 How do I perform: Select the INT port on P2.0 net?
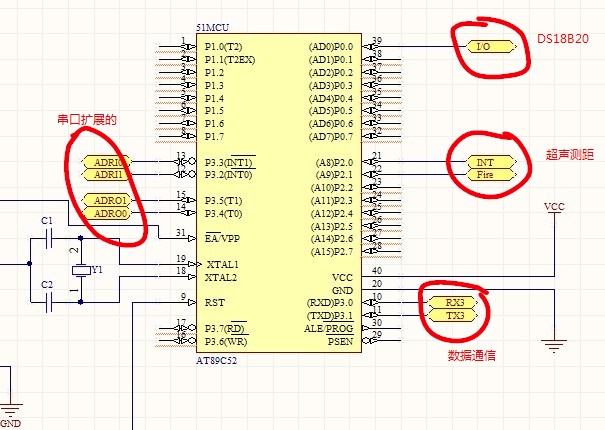492,162
